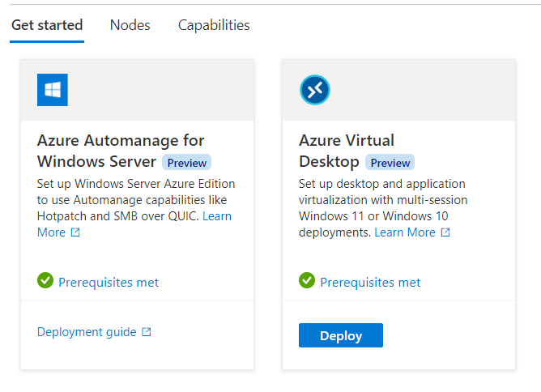
Task: Select the Azure Virtual Desktop heading
Action: (x=347, y=151)
